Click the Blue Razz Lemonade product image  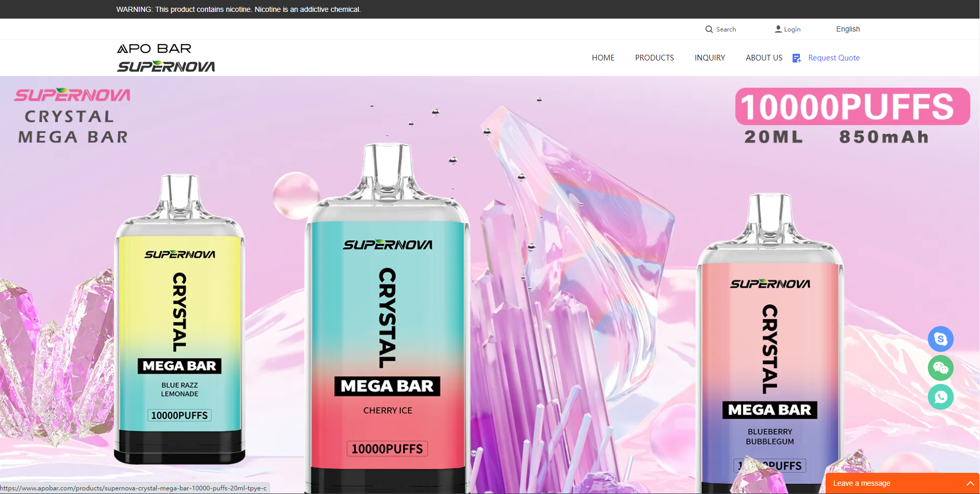click(x=179, y=319)
